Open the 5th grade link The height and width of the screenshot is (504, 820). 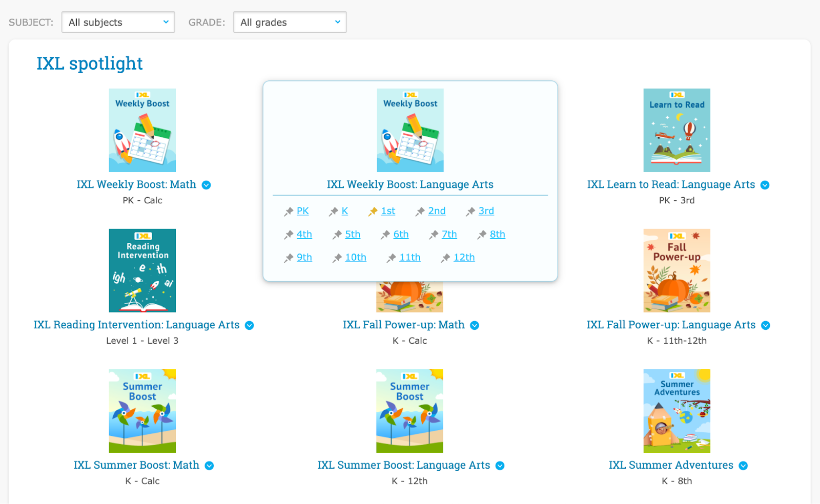point(353,234)
